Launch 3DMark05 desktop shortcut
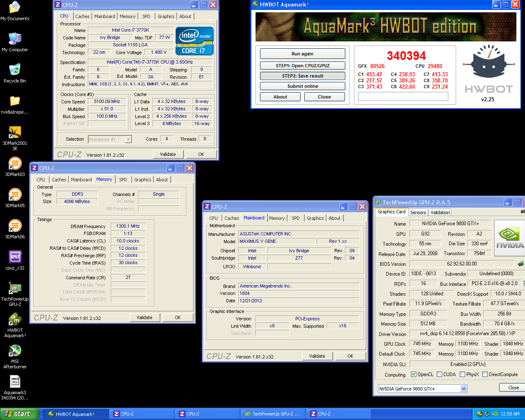 (x=15, y=198)
